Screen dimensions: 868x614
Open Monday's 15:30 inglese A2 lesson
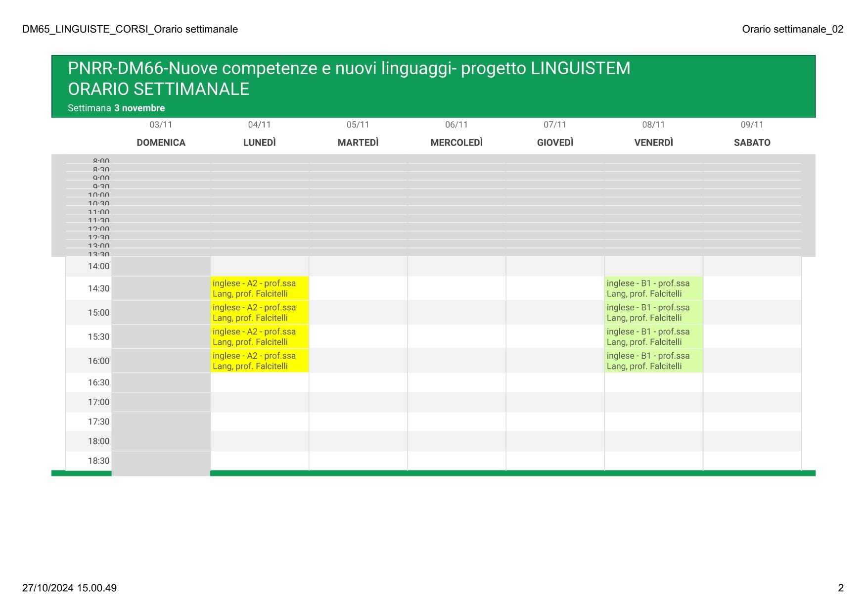coord(260,337)
